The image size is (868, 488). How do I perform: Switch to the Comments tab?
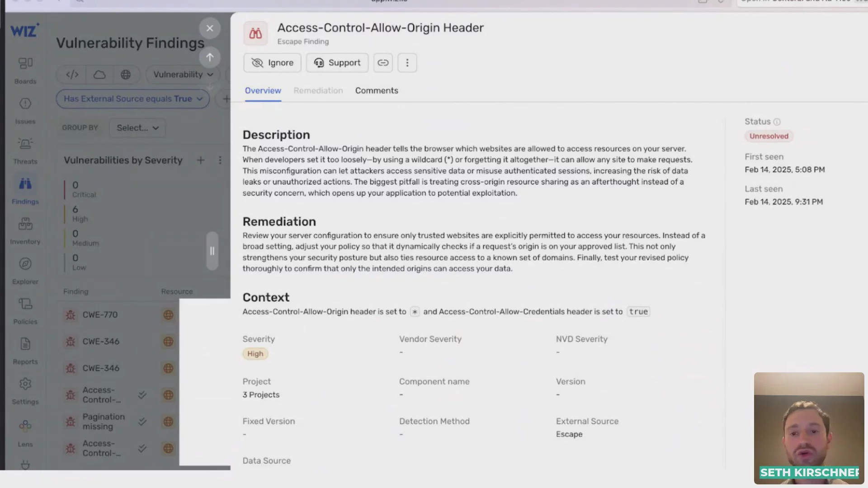point(377,90)
